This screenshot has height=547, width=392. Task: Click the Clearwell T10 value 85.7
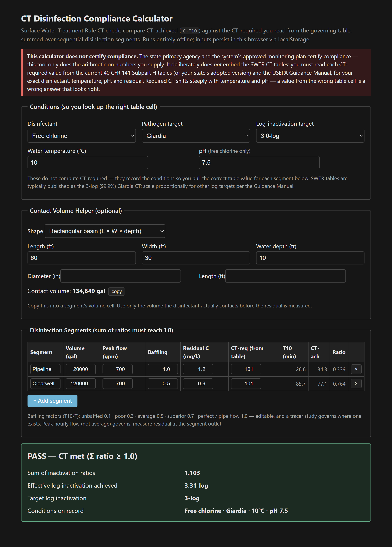300,384
